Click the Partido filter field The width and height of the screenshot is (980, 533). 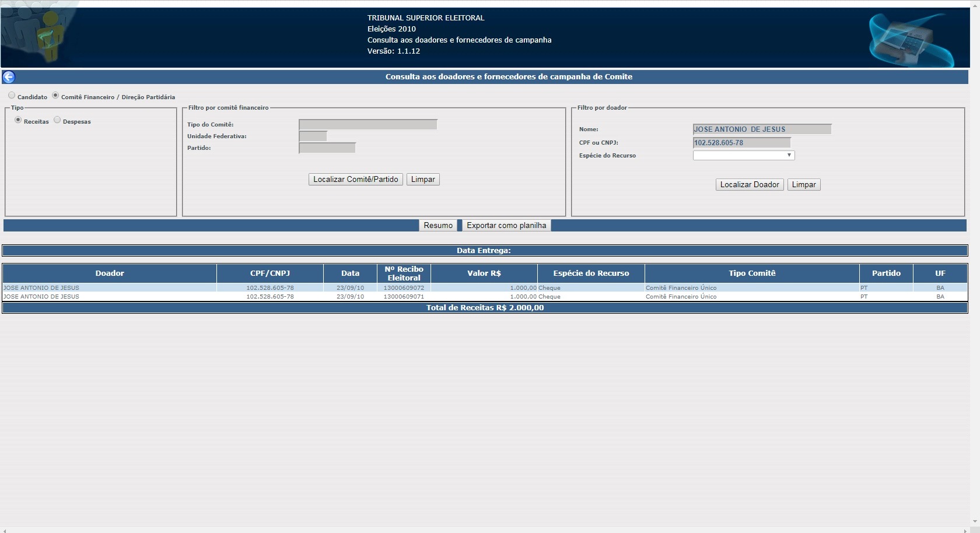(327, 148)
